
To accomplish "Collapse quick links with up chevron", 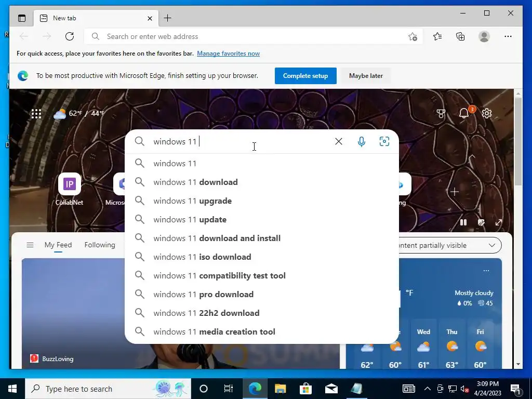I will 472,156.
